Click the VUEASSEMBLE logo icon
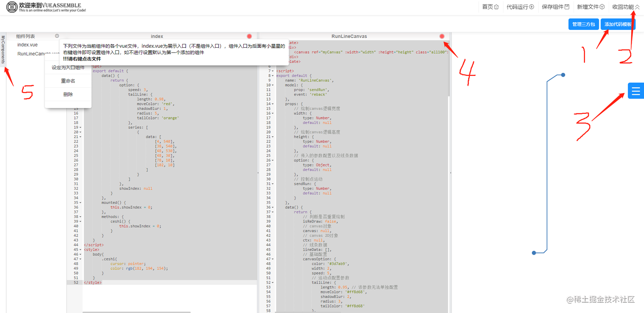 tap(12, 7)
